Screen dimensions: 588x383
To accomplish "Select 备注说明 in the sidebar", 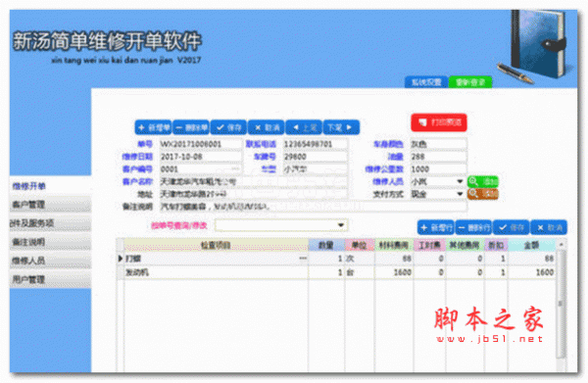I will (50, 242).
